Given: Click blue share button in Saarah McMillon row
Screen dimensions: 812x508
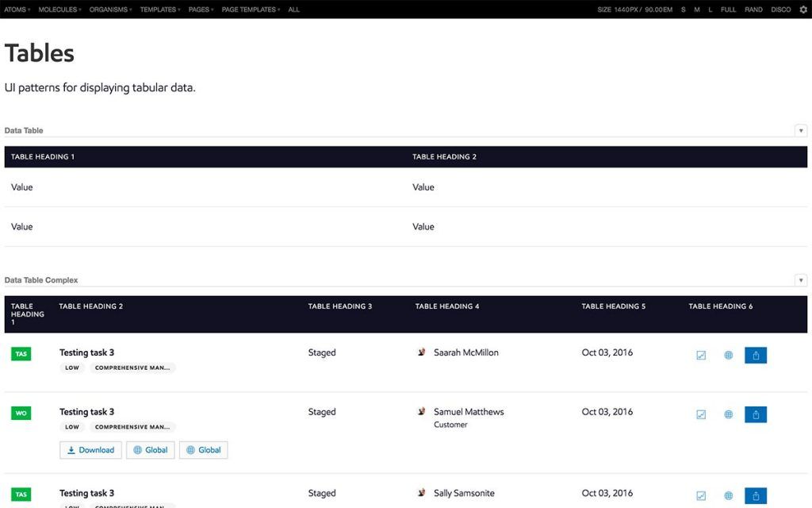Looking at the screenshot, I should pyautogui.click(x=755, y=356).
